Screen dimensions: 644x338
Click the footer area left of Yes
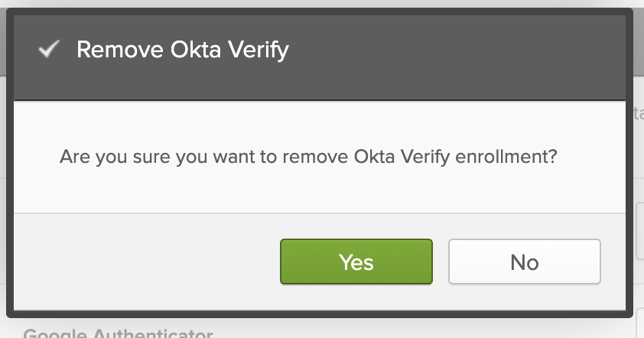tap(145, 262)
